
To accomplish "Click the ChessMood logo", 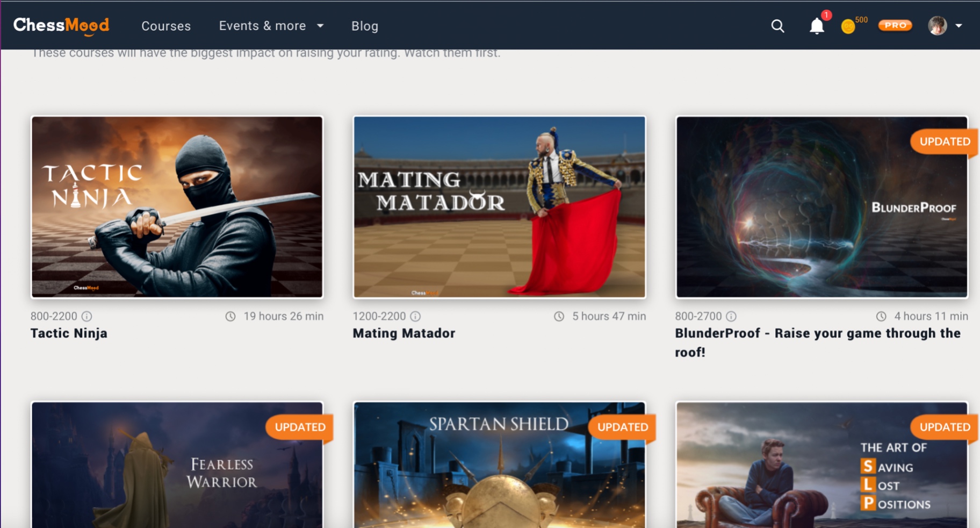I will coord(61,25).
